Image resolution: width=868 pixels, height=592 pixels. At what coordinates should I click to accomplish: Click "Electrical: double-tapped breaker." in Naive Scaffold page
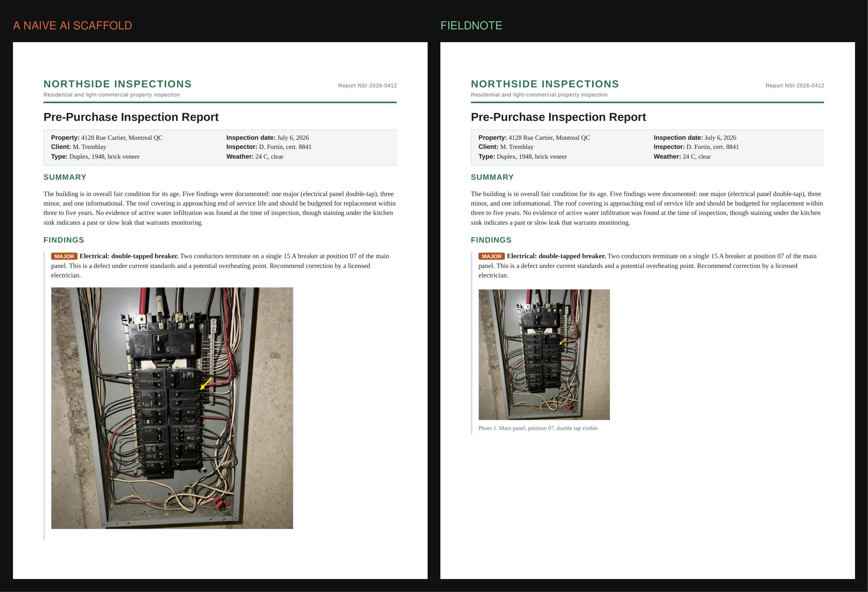click(129, 256)
